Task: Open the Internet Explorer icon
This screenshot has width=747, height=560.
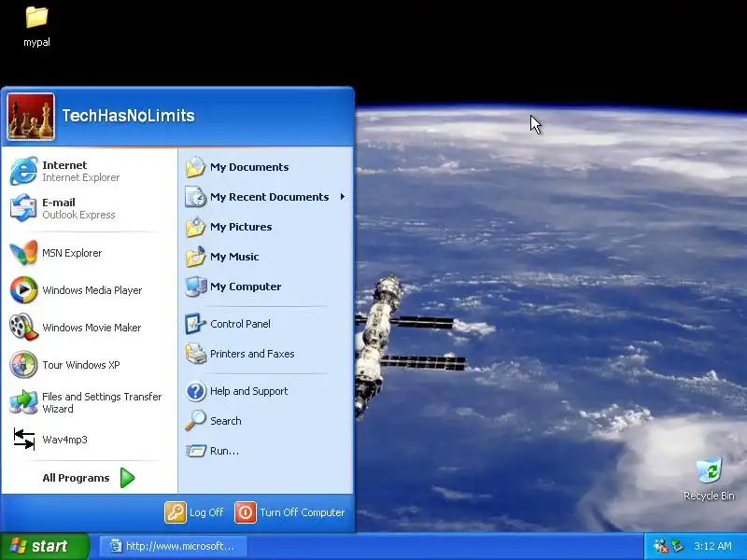Action: [23, 171]
